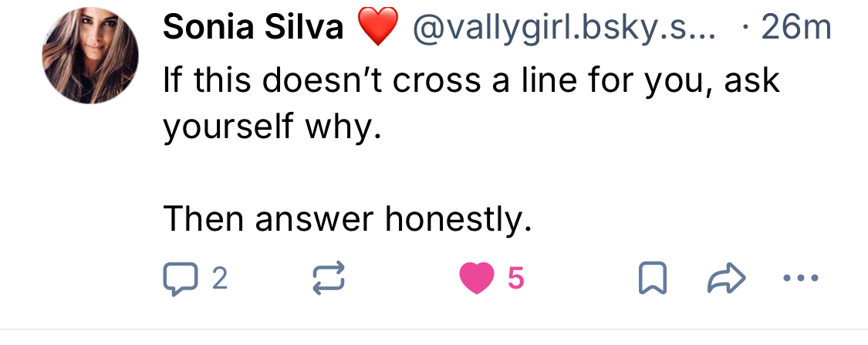Screen dimensions: 868x345
Task: Open Sonia Silva's profile picture
Action: [90, 55]
